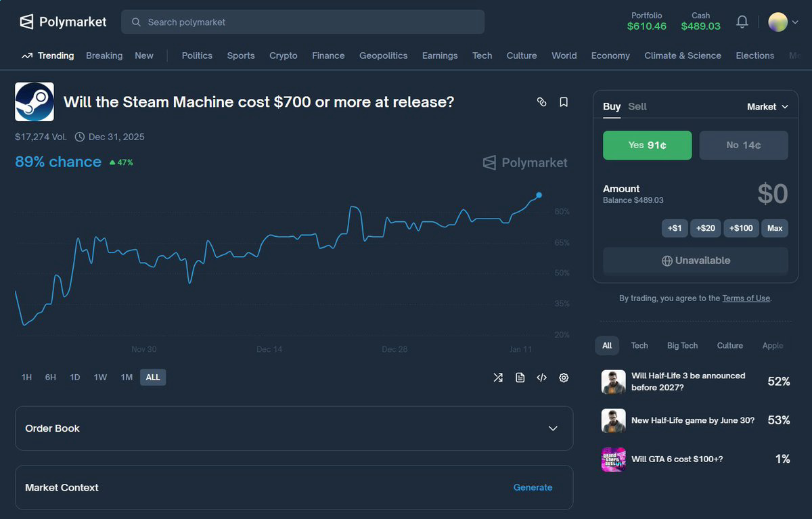Focus the Search polymarket field

point(302,22)
